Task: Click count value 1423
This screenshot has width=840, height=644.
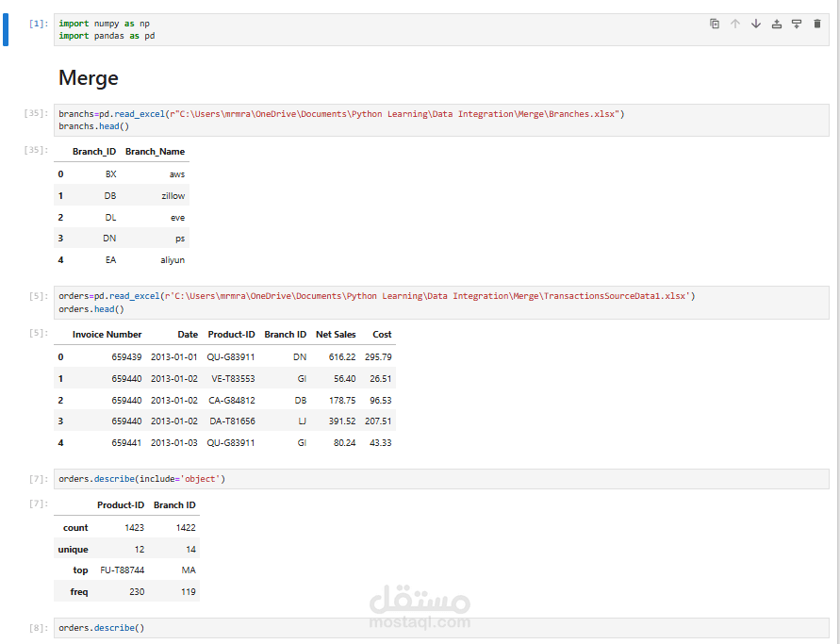Action: pos(135,528)
